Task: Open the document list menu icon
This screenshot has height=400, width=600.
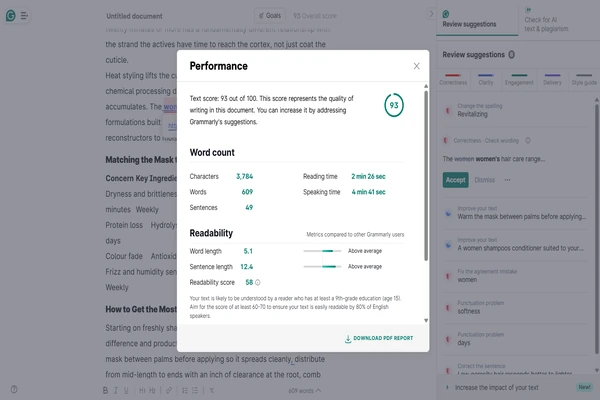Action: click(x=24, y=16)
